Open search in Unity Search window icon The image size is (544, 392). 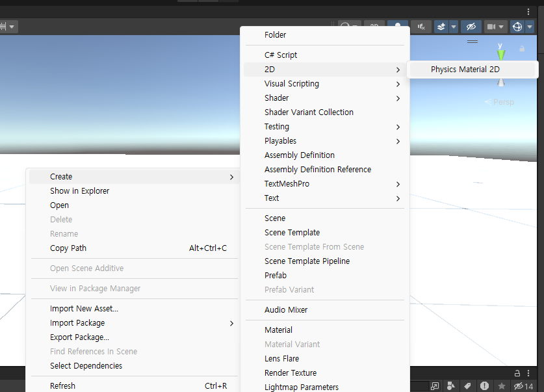coord(435,386)
